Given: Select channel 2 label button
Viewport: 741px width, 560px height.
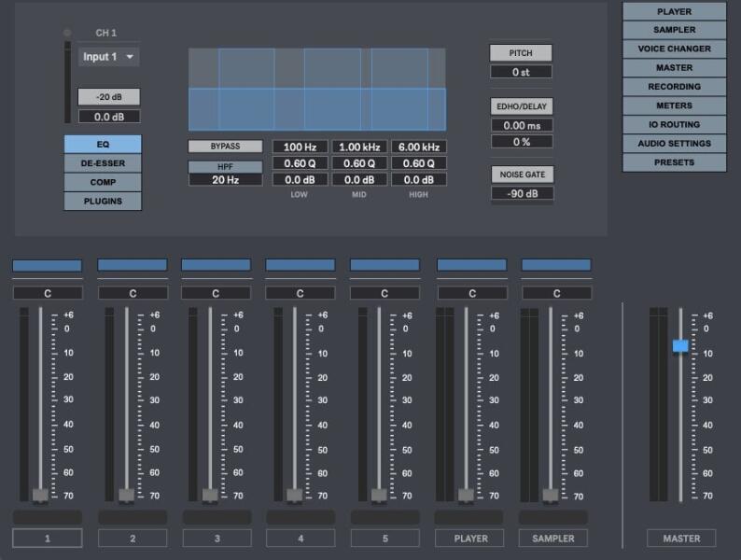Looking at the screenshot, I should click(133, 538).
